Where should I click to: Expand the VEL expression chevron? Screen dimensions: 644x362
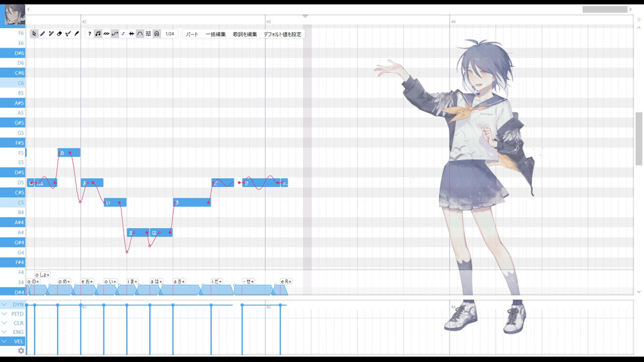4,341
